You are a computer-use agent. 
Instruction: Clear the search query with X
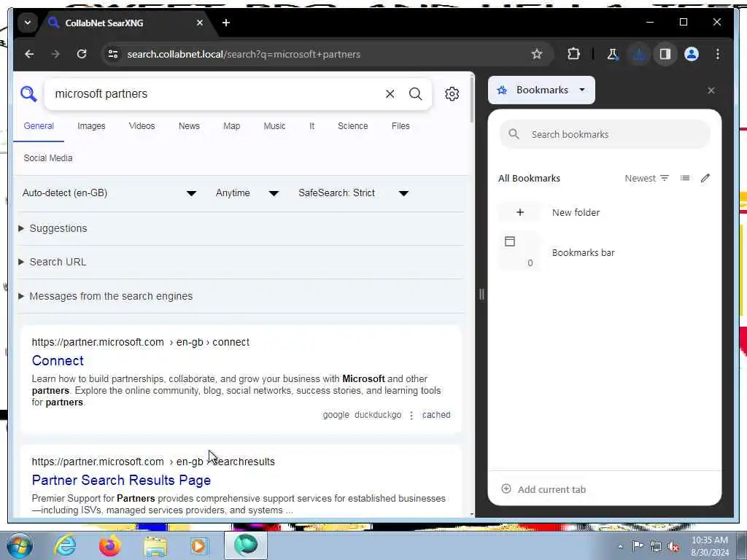coord(390,94)
